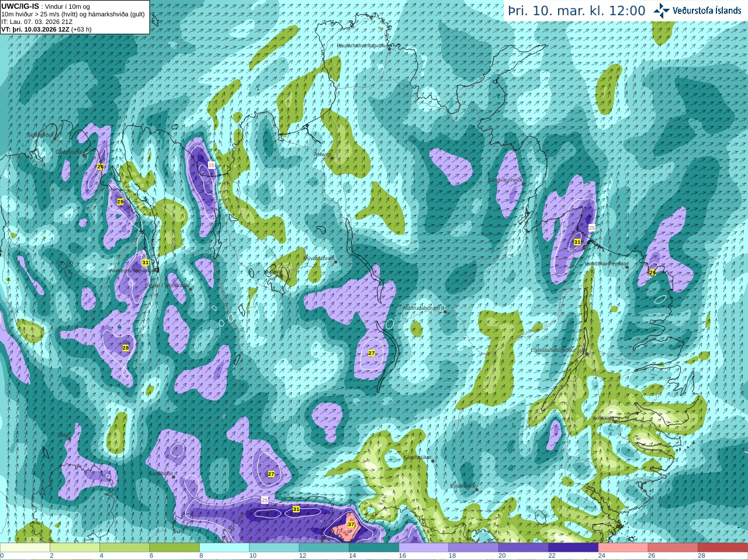Viewport: 748px width, 560px height.
Task: Click the white contour label 25 northwest of Ásbyrgi
Action: point(212,165)
